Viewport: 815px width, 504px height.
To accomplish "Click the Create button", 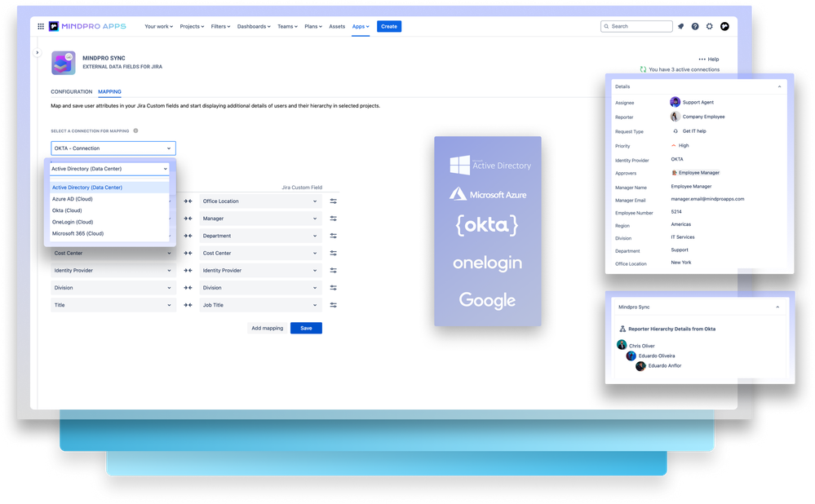I will point(389,26).
